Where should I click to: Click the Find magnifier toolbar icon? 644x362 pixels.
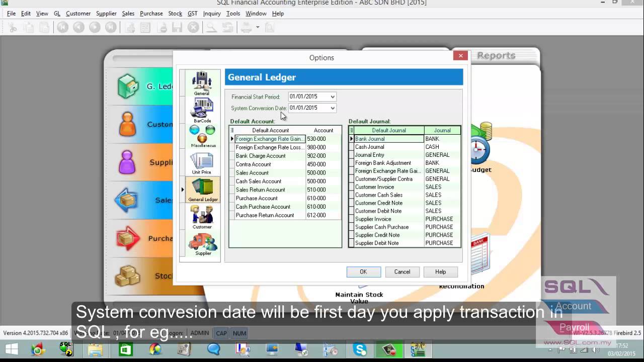(212, 28)
